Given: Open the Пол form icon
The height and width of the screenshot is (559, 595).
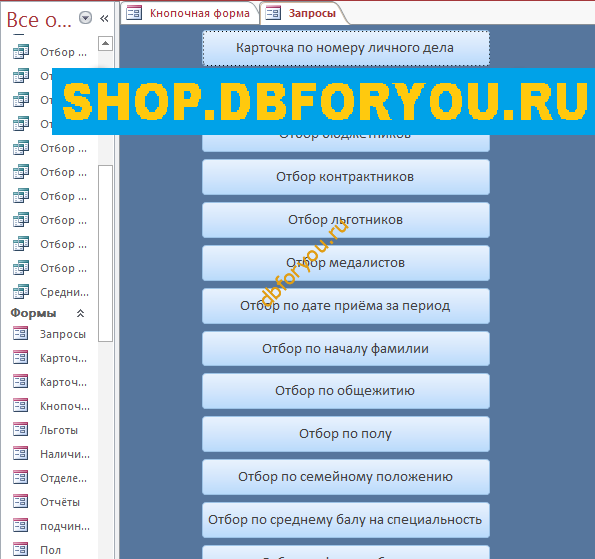Looking at the screenshot, I should (x=20, y=550).
